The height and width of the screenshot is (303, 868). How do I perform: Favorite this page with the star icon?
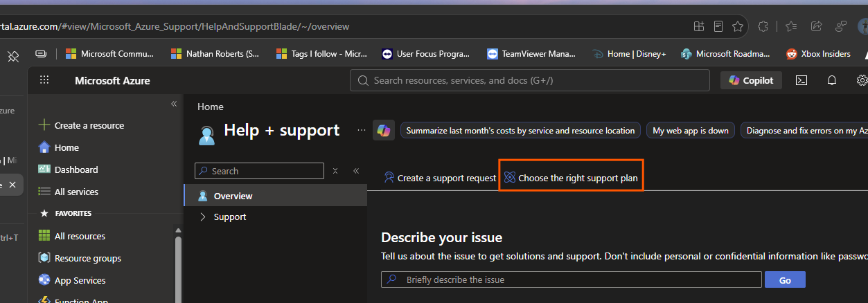[738, 26]
